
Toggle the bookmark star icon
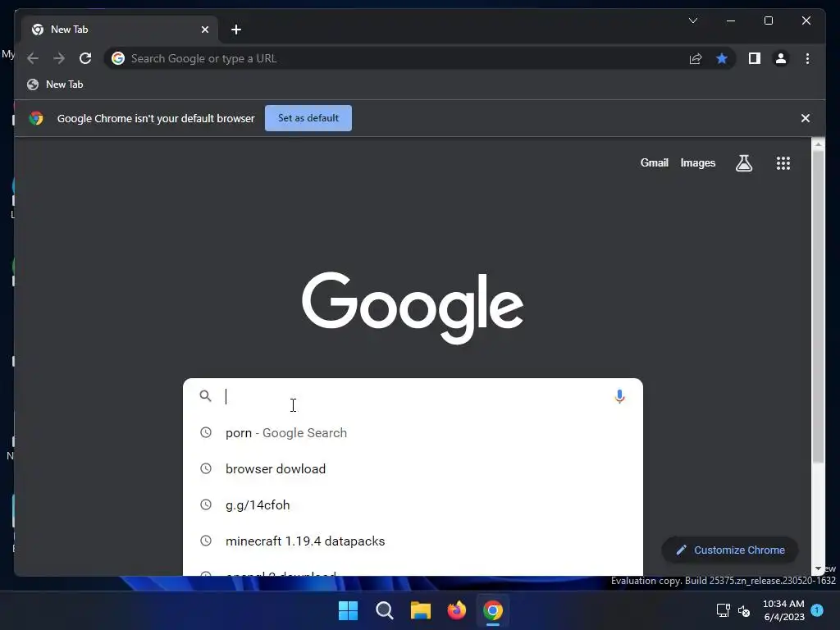(722, 58)
